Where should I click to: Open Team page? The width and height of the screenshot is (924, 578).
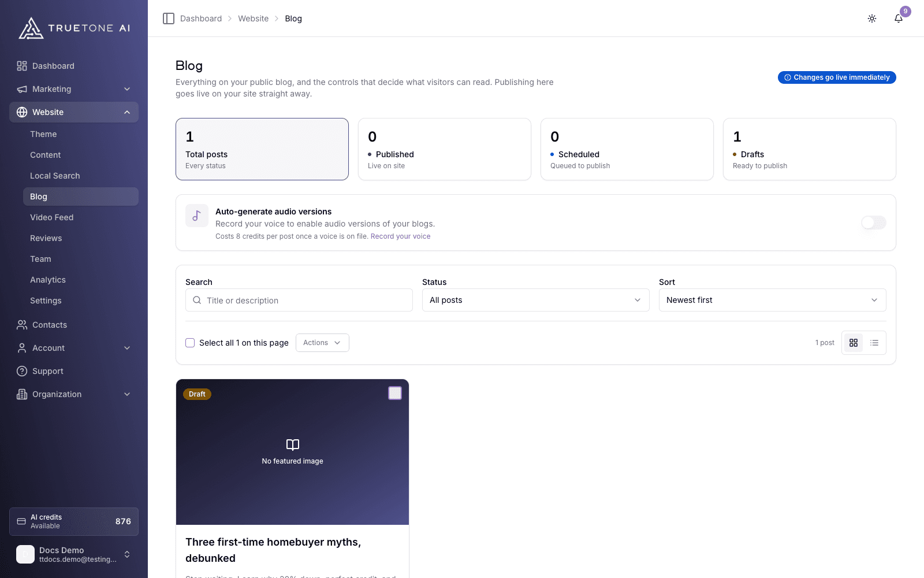81,259
